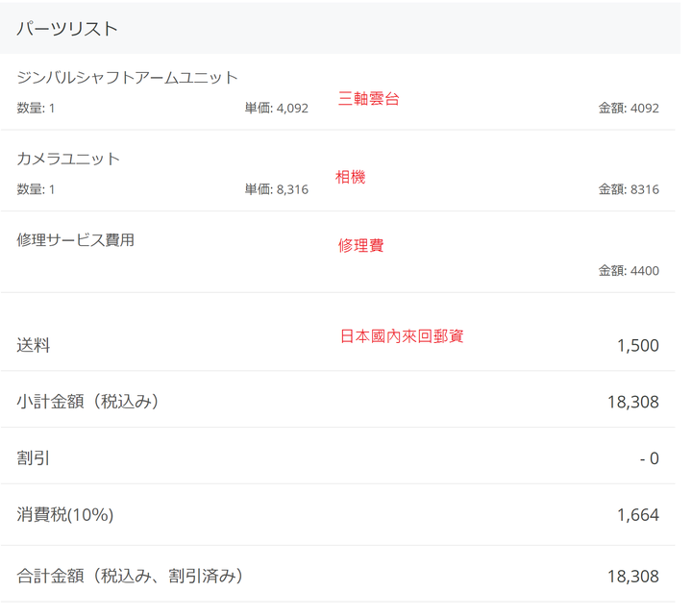Screen dimensions: 692x616
Task: Click the 消費税(10%) label
Action: tap(65, 514)
